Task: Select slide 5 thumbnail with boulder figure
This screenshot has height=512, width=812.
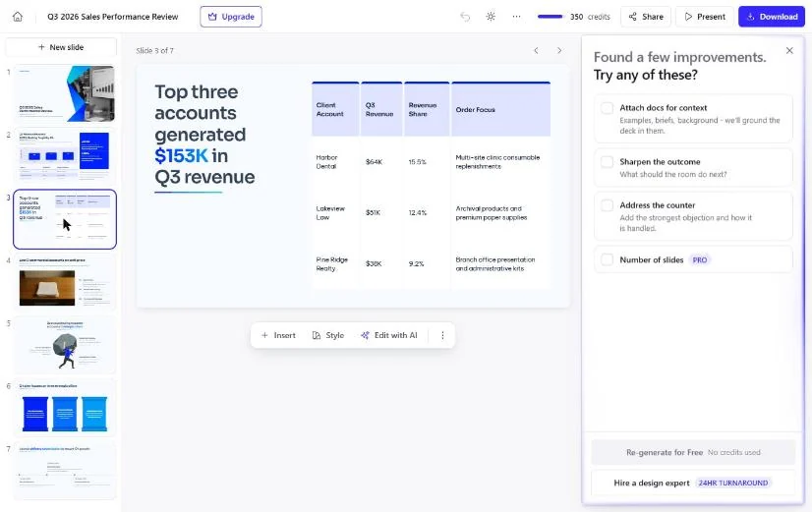Action: (65, 345)
